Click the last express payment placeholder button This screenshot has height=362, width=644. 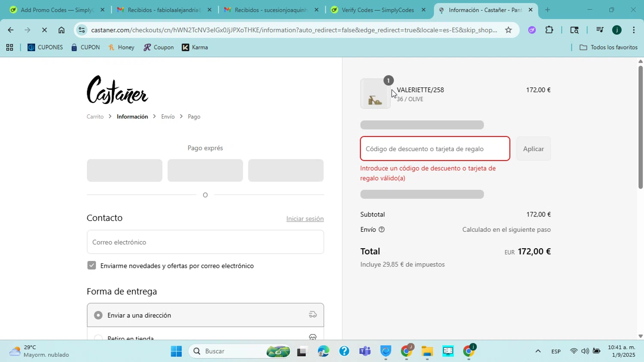[x=286, y=170]
